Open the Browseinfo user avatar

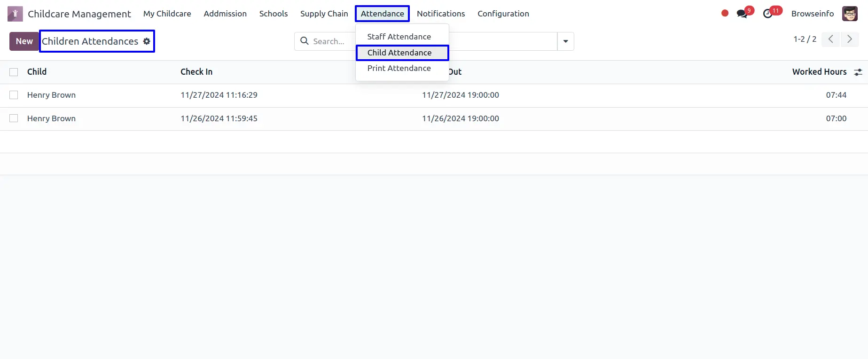click(850, 14)
